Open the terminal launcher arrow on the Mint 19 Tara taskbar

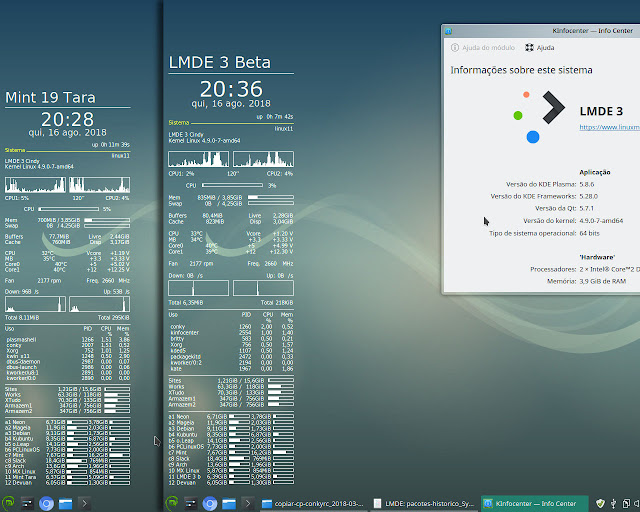(x=84, y=503)
